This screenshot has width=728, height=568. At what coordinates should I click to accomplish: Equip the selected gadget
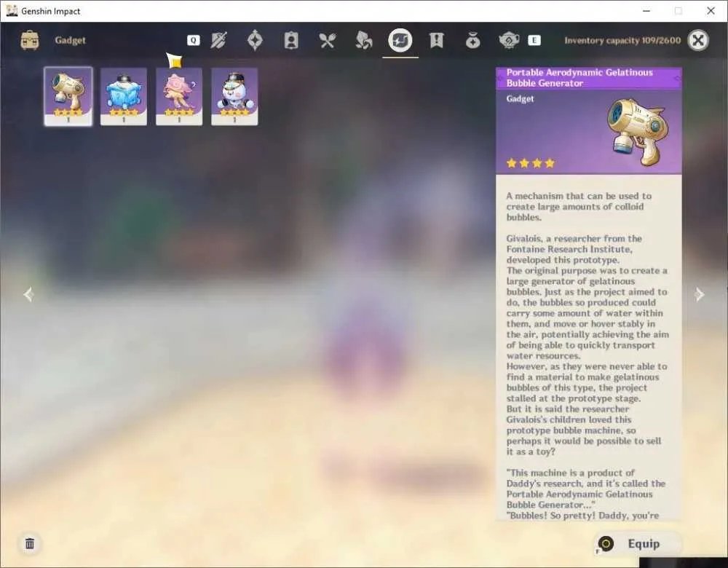click(x=637, y=544)
